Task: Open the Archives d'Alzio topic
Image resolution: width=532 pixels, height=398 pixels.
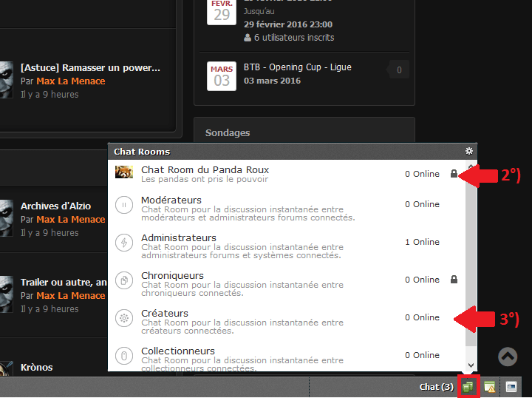Action: [55, 206]
